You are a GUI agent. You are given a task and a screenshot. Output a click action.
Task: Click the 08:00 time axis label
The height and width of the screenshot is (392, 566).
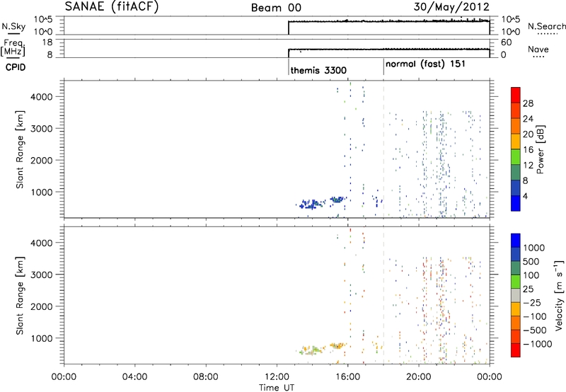tap(206, 377)
